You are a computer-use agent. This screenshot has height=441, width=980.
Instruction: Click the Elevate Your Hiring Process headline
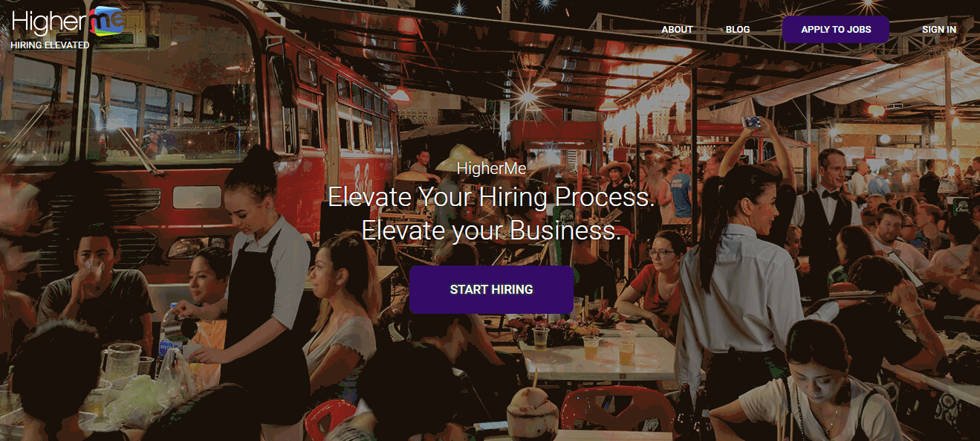coord(491,197)
